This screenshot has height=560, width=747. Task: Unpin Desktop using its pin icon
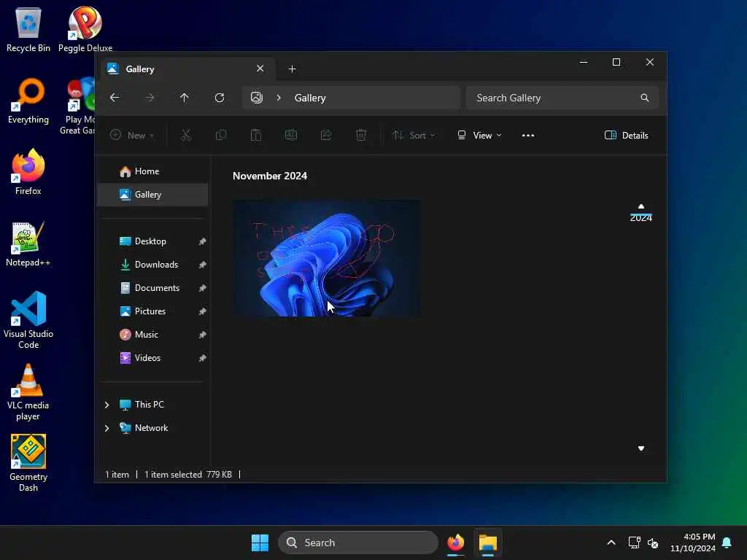pyautogui.click(x=203, y=241)
